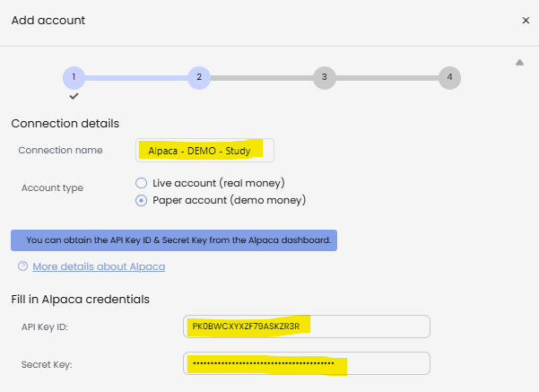Go to step 1 in wizard
Image resolution: width=539 pixels, height=392 pixels.
point(74,78)
